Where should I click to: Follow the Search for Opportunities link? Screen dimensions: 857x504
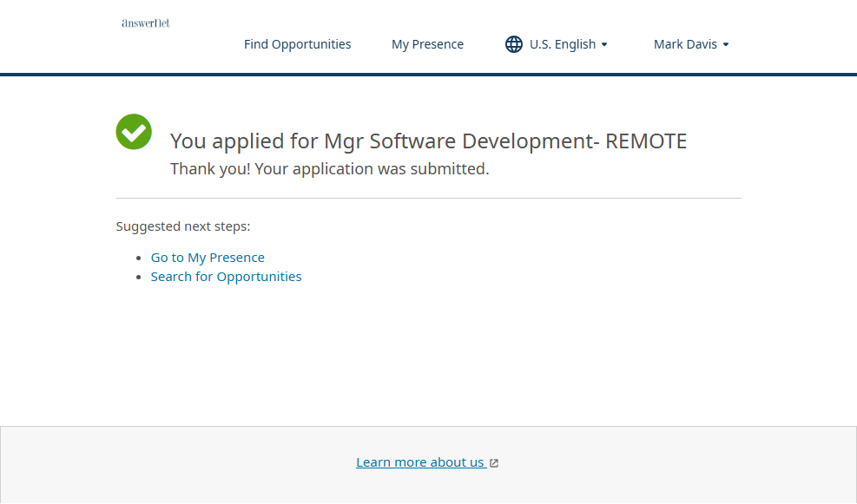tap(226, 277)
